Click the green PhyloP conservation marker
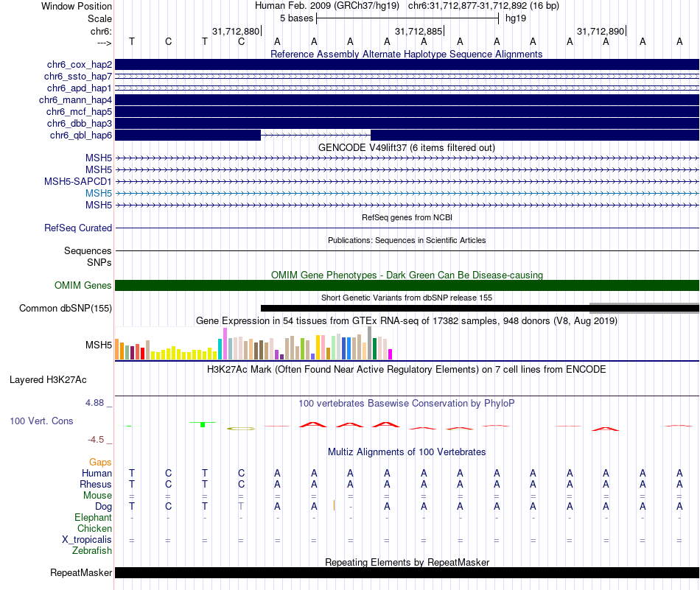The width and height of the screenshot is (700, 590). 203,424
